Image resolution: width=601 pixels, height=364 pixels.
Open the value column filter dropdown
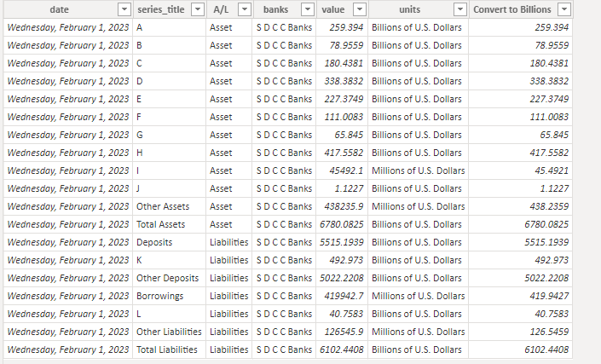pyautogui.click(x=360, y=9)
